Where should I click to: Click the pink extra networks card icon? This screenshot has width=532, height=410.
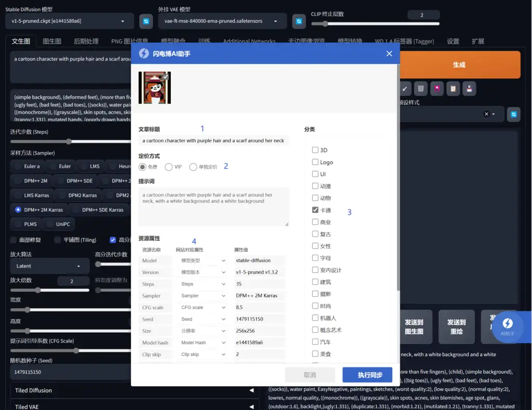pyautogui.click(x=437, y=89)
